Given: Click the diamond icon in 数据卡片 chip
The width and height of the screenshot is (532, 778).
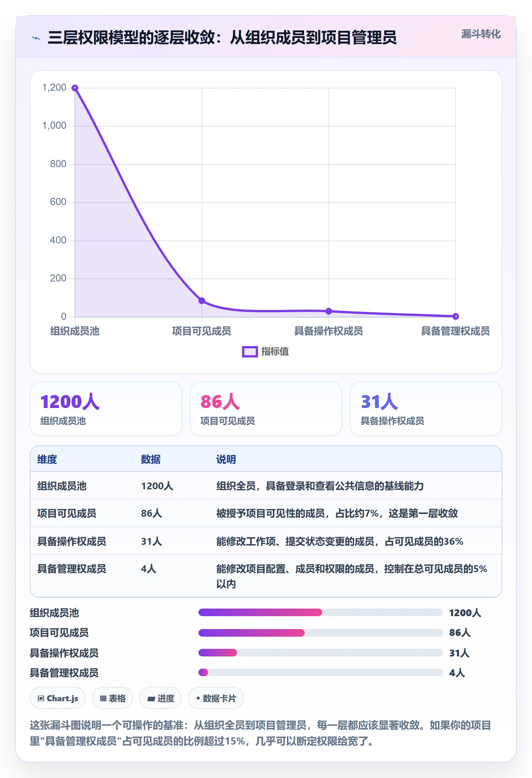Looking at the screenshot, I should (x=198, y=698).
